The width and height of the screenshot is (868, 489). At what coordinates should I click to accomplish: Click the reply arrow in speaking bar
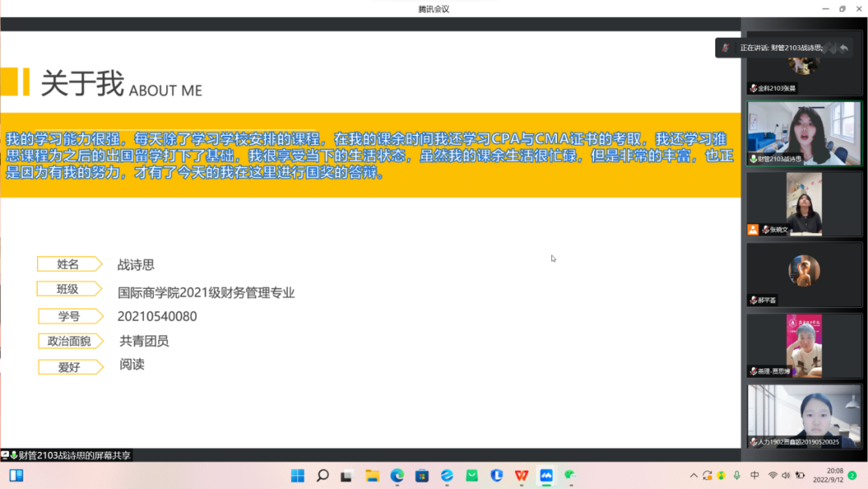click(844, 48)
